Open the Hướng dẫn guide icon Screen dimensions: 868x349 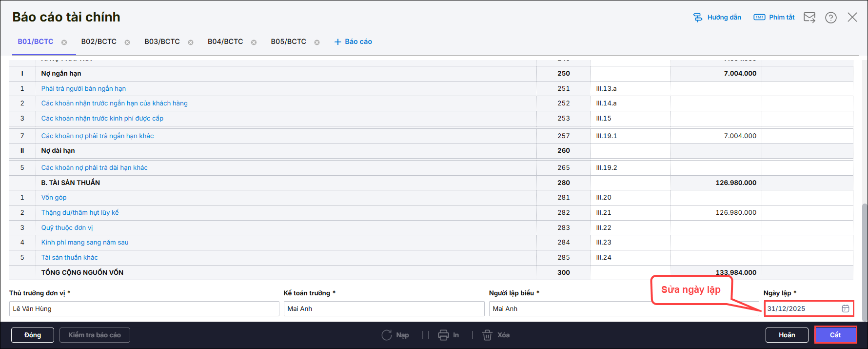click(698, 18)
